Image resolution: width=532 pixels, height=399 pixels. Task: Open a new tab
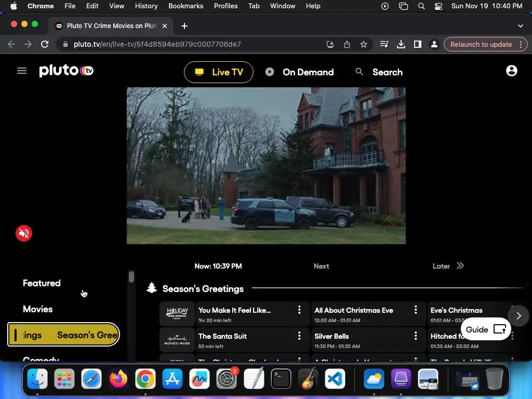pyautogui.click(x=184, y=26)
